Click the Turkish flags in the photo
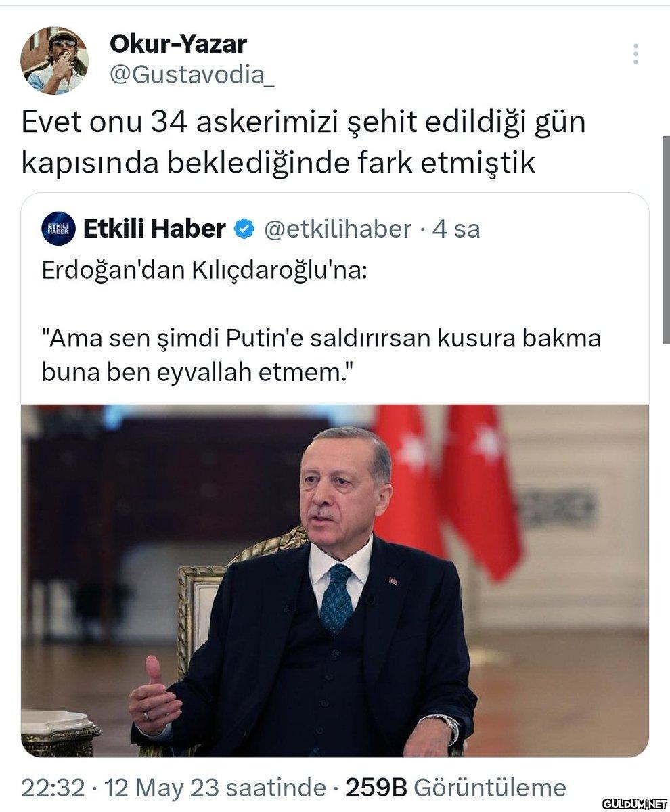 [x=447, y=487]
